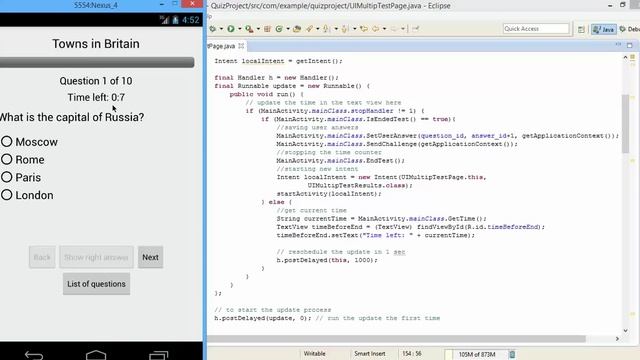The image size is (640, 360).
Task: Expand the Run launch dropdown arrow
Action: [x=240, y=29]
